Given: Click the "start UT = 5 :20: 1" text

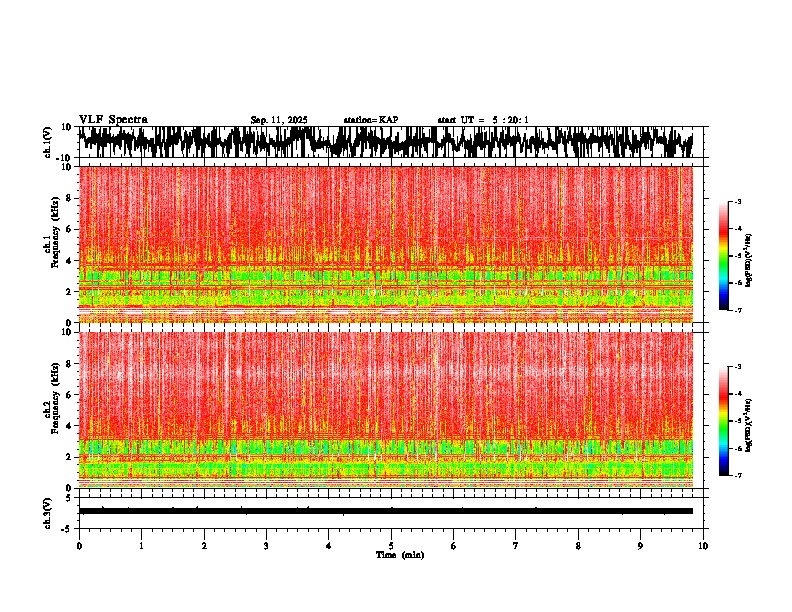Looking at the screenshot, I should click(483, 120).
